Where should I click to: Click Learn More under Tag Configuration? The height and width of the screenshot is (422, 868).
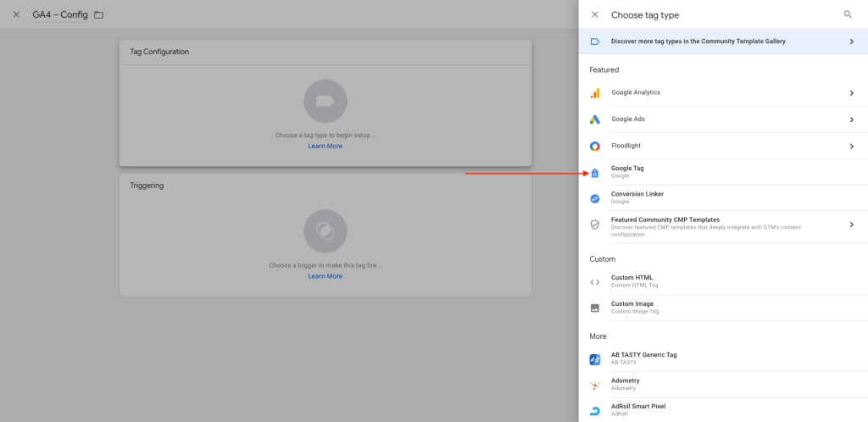[325, 146]
